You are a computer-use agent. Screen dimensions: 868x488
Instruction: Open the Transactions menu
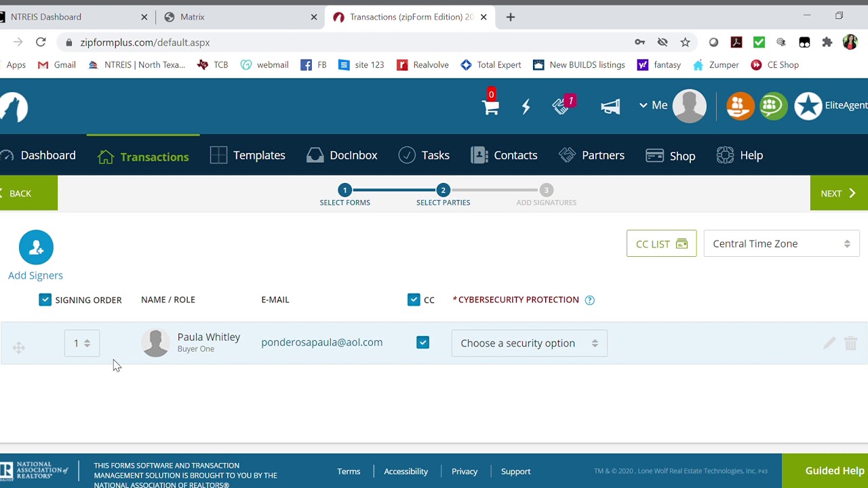(143, 157)
